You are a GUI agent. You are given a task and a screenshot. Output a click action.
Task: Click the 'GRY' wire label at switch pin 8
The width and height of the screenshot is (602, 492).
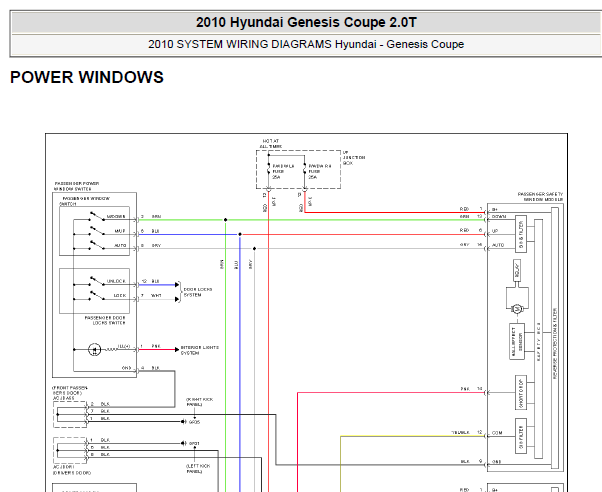tap(156, 245)
